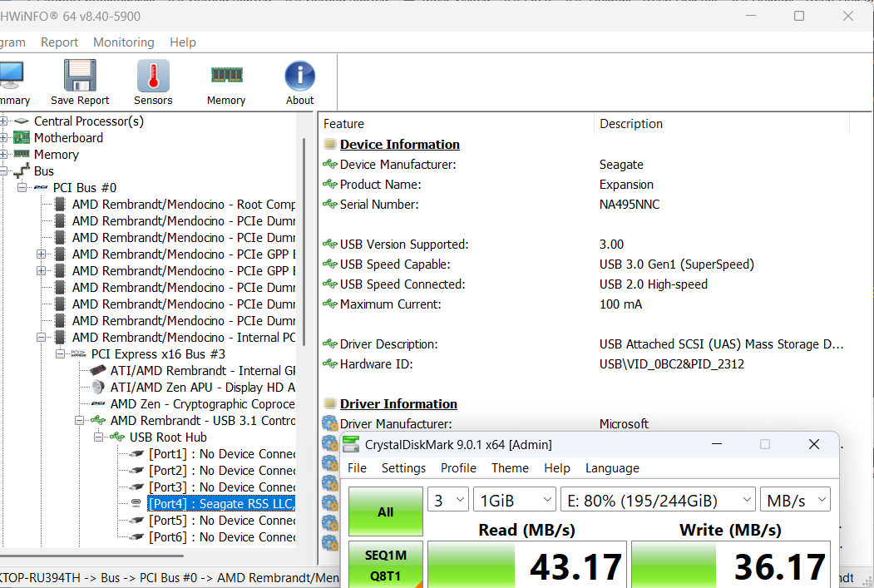Collapse the PCI Bus #0 node
The width and height of the screenshot is (874, 588).
[22, 188]
